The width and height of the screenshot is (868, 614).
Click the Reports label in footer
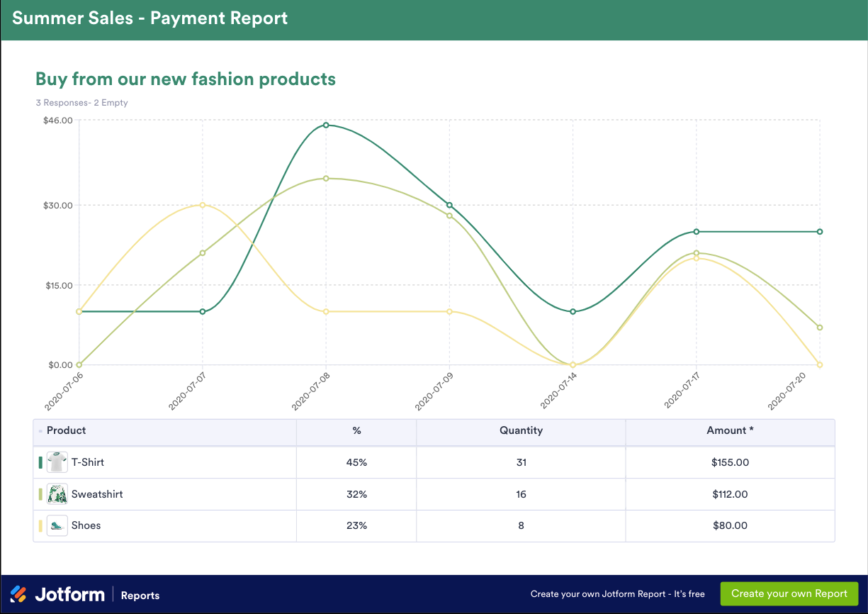point(140,596)
